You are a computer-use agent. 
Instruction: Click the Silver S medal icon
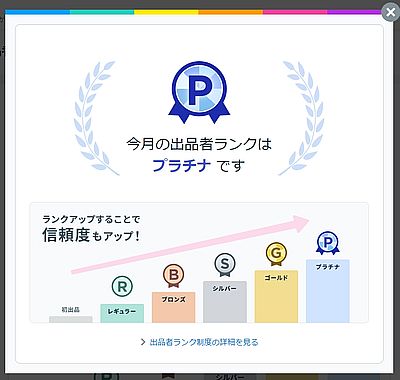225,265
